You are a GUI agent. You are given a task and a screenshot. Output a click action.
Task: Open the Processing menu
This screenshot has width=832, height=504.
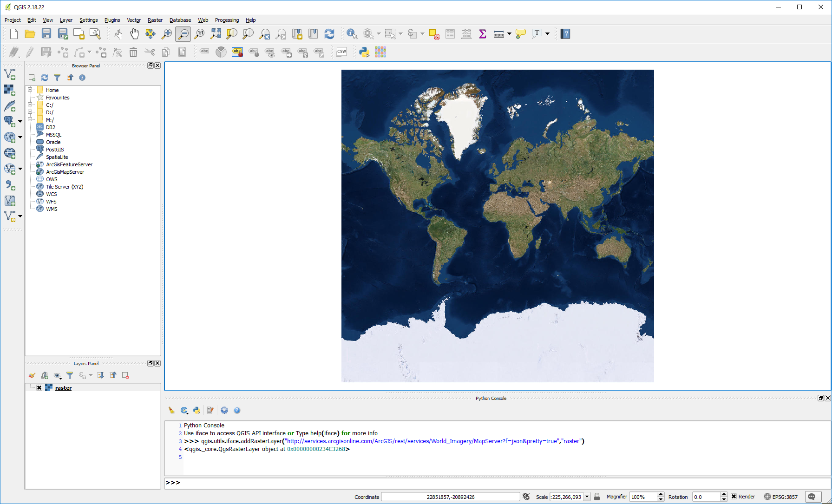227,20
